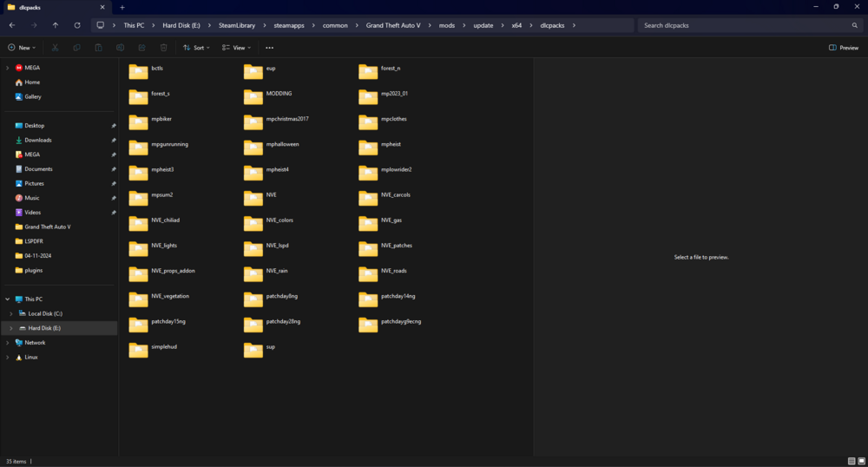Expand MEGA in navigation pane
The image size is (868, 467).
(7, 68)
